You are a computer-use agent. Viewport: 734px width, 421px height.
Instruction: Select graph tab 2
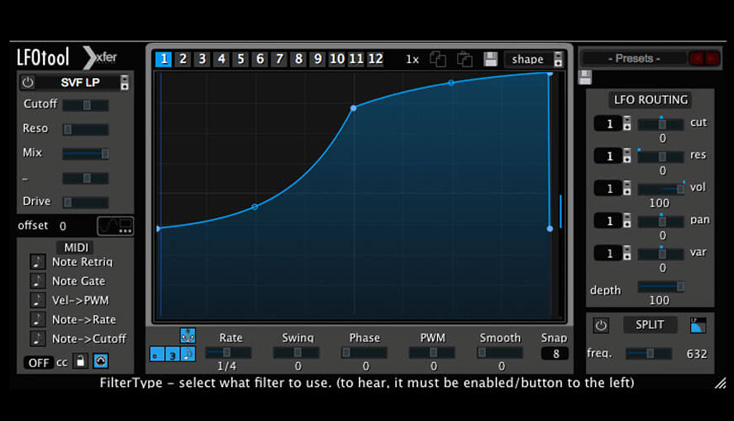point(183,59)
